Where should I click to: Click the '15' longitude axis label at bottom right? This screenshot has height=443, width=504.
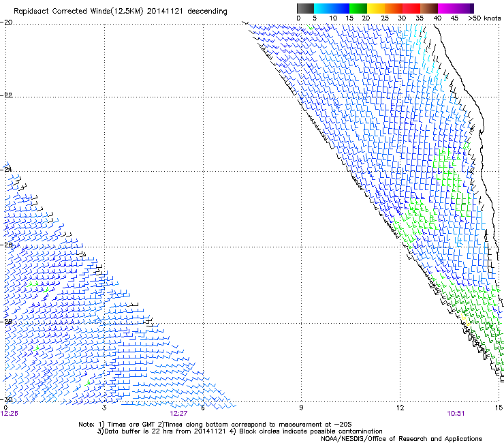click(x=499, y=408)
